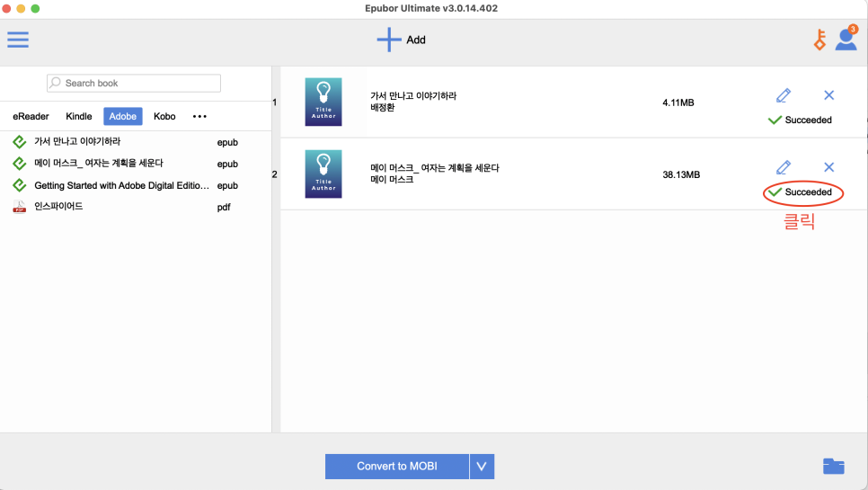The image size is (868, 490).
Task: Click the 38.13MB file size
Action: point(681,174)
